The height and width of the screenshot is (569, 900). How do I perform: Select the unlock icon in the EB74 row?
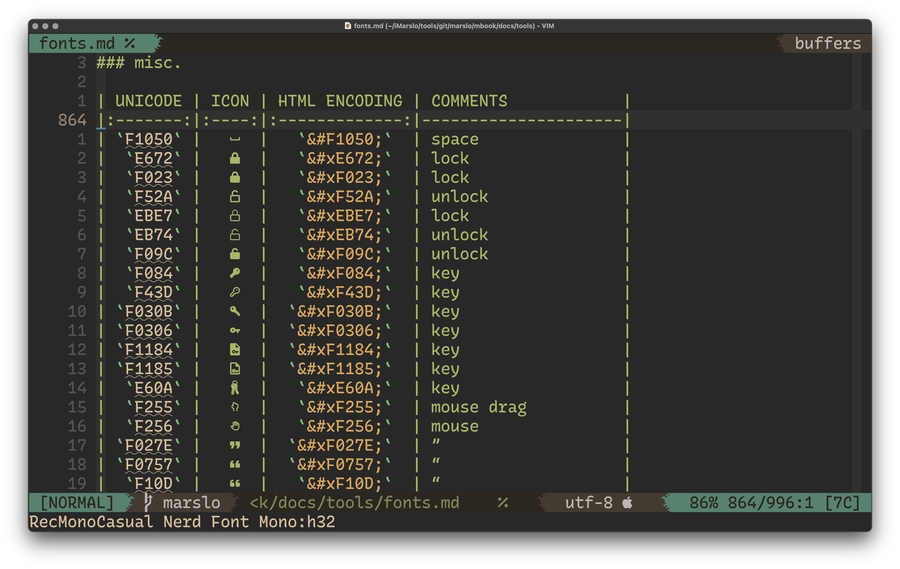pos(235,235)
